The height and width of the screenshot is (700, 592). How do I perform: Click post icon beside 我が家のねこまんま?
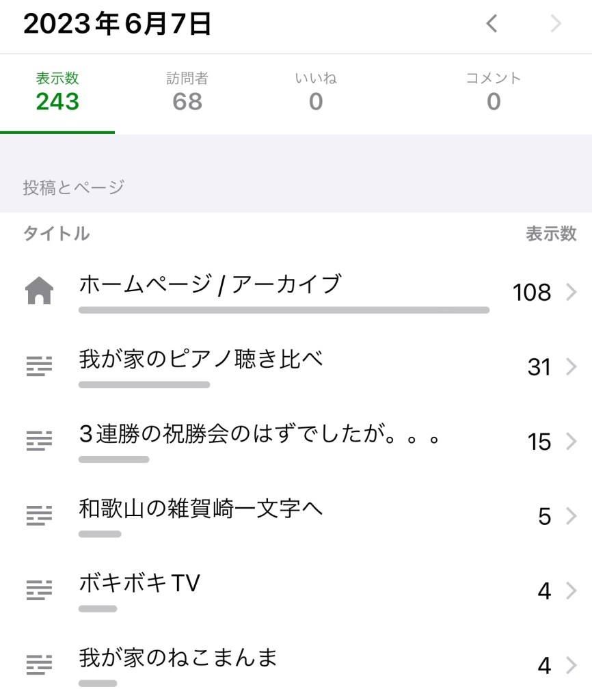point(39,664)
